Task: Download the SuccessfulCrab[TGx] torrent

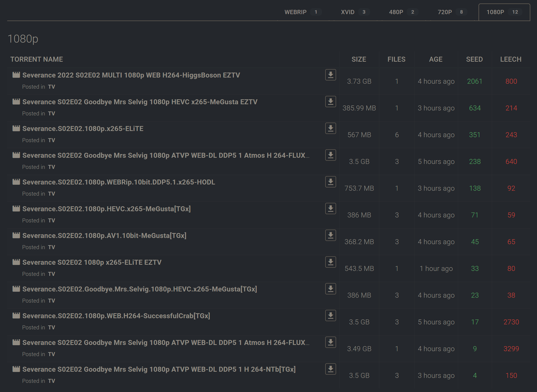Action: point(330,315)
